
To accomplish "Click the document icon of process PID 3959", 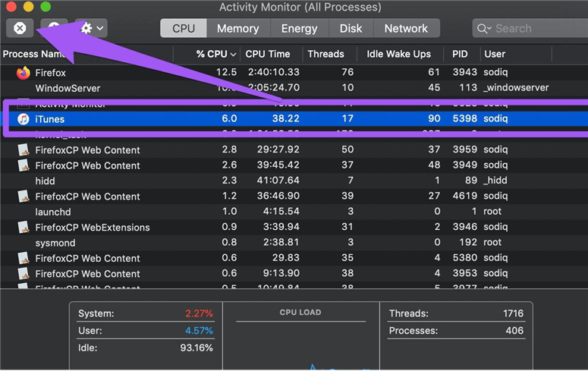I will point(24,149).
